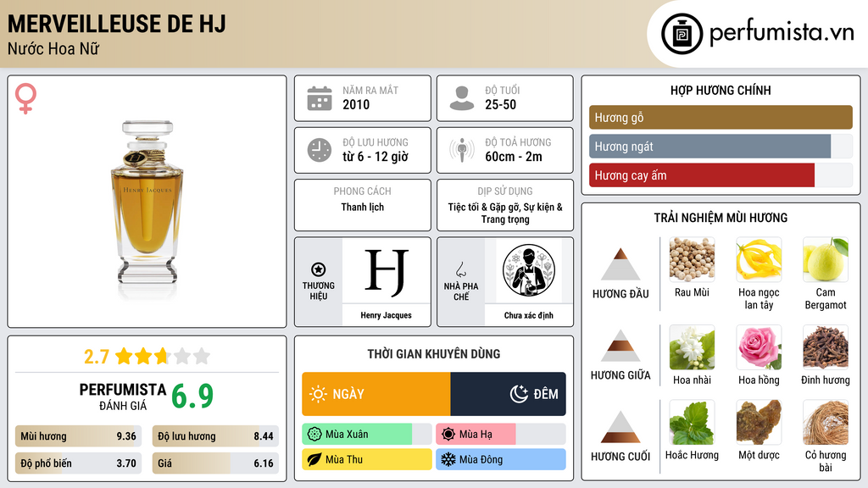Click the 2.7 star rating row
Viewport: 868px width, 488px height.
tap(147, 356)
